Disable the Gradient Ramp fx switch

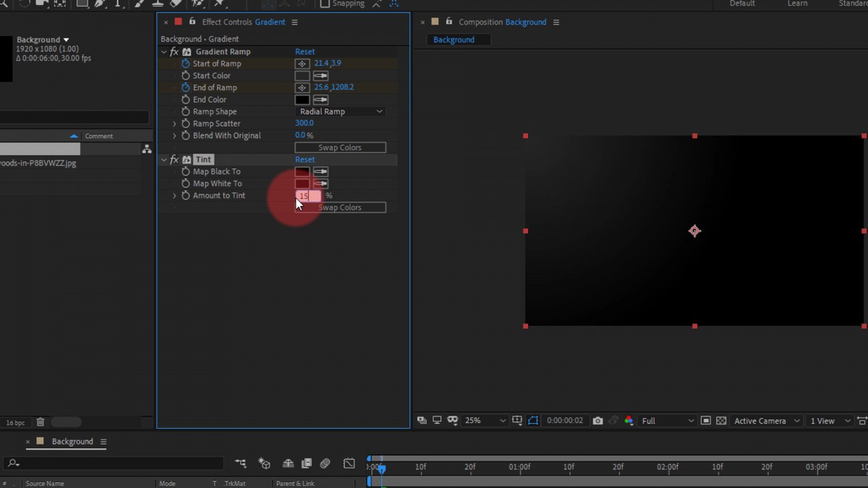(x=174, y=52)
